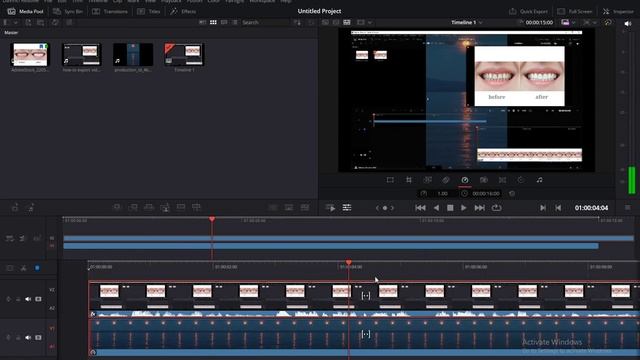Viewport: 640px width, 360px height.
Task: Focus the media pool Search field
Action: coord(264,22)
